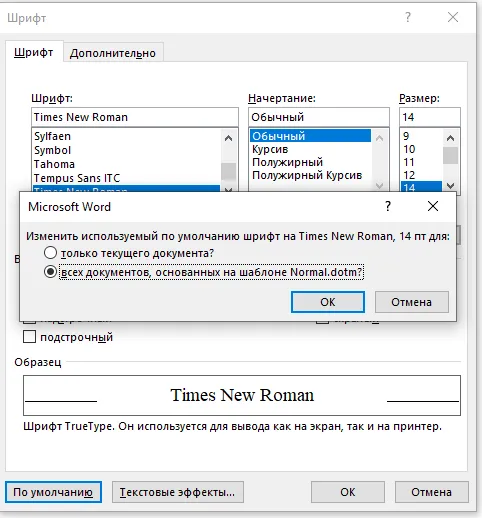Click Отмена at bottom of Шрифт dialog
This screenshot has width=482, height=518.
(432, 492)
